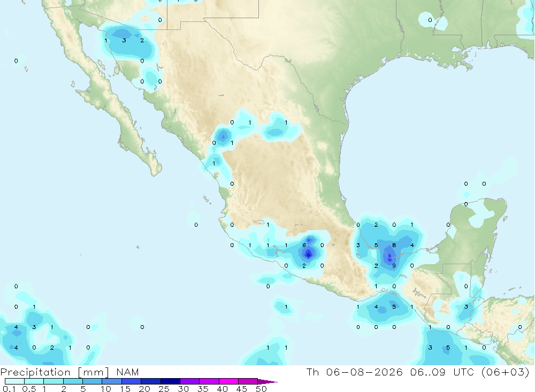The image size is (535, 392).
Task: Pick the 45–50 mm legend swatch
Action: 248,381
